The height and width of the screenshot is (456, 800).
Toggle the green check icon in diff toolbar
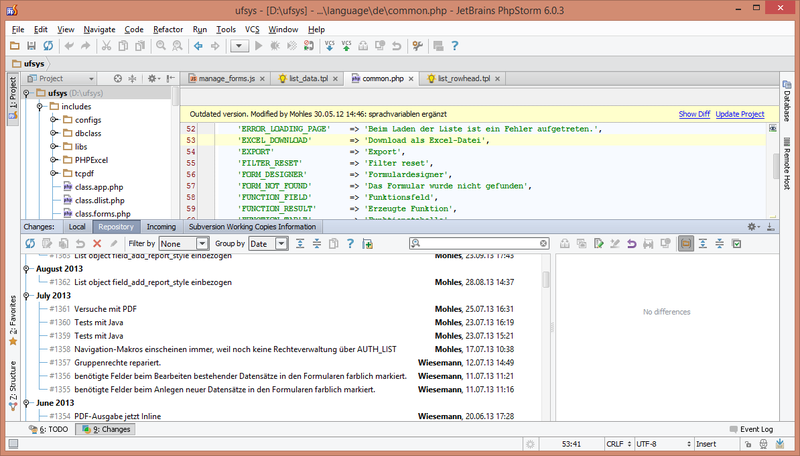click(x=736, y=244)
